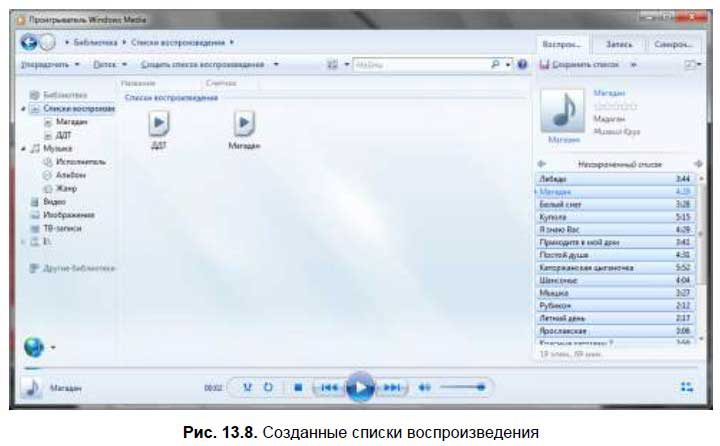Open the view options dropdown arrow

[347, 64]
